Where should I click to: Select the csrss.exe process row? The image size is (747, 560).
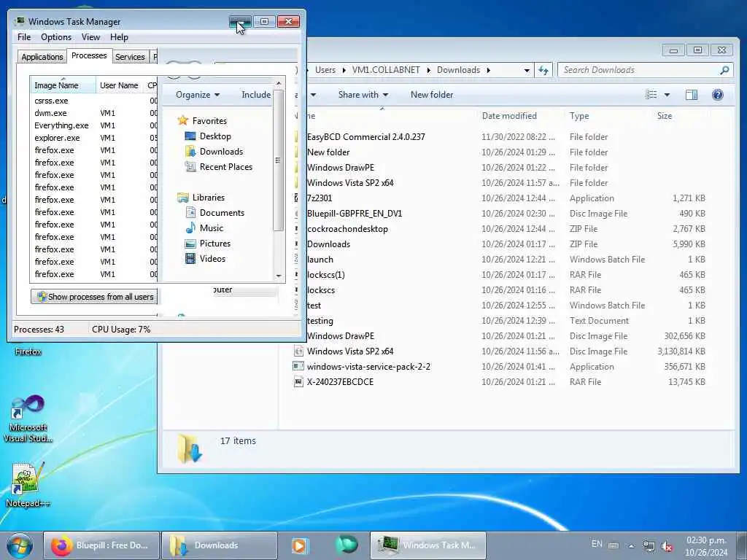(93, 101)
